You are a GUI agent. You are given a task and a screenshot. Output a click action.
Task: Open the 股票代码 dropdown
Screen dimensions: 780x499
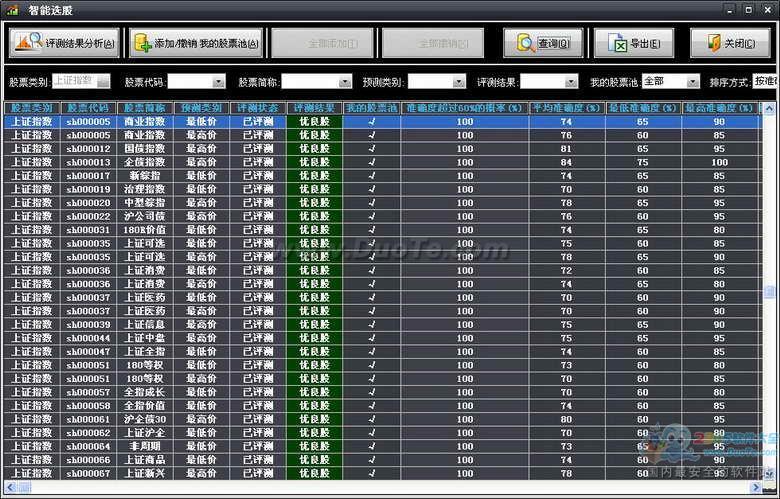(218, 82)
